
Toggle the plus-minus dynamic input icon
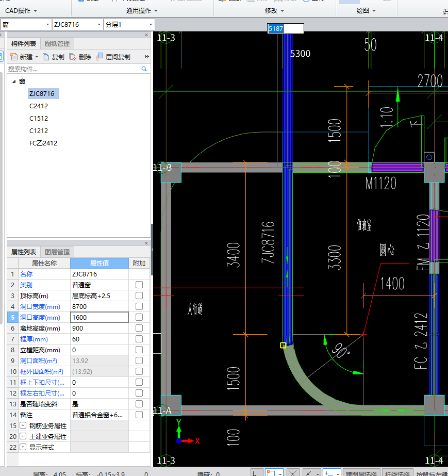click(329, 473)
